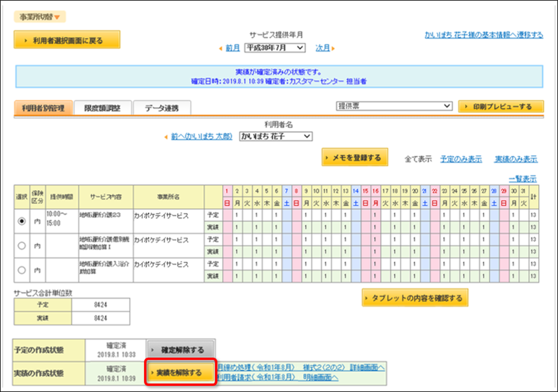Click メモを登録する button

tap(355, 157)
